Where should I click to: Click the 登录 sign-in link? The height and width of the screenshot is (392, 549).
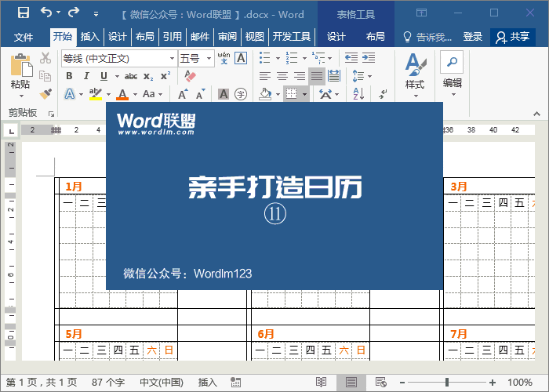coord(473,36)
